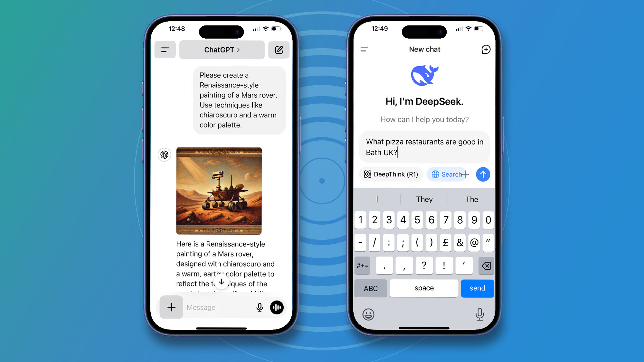The image size is (644, 362).
Task: Click the ChatGPT microphone input icon
Action: point(259,307)
